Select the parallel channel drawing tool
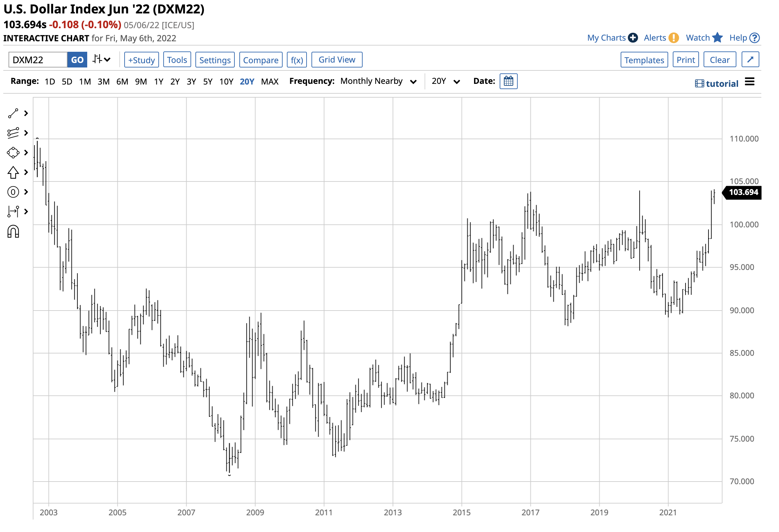This screenshot has height=532, width=779. click(x=13, y=133)
